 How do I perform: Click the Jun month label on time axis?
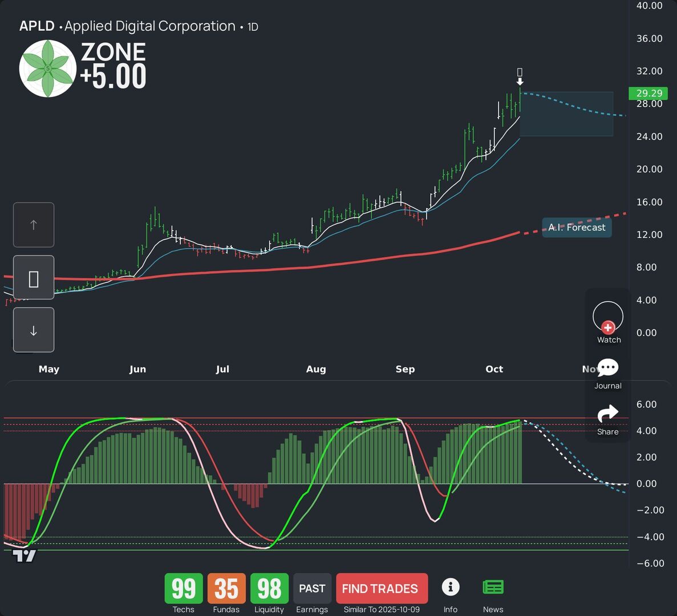[137, 369]
